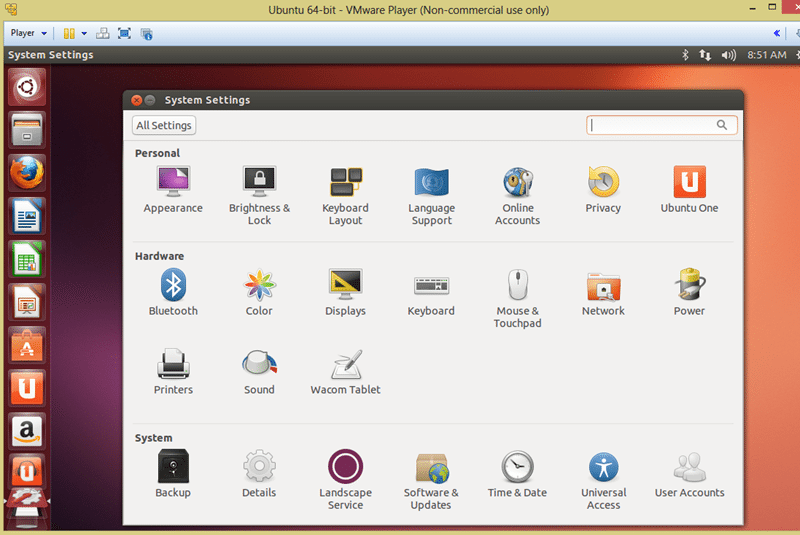Send Ctrl+Alt+Del to virtual machine
The image size is (800, 535).
click(103, 34)
